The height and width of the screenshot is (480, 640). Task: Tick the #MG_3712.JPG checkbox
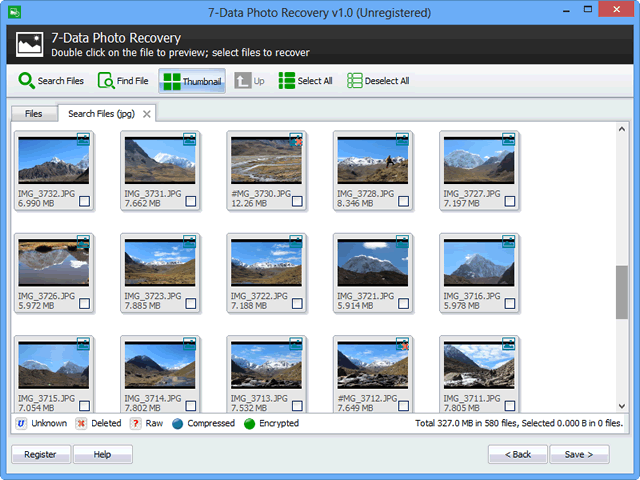pyautogui.click(x=403, y=406)
